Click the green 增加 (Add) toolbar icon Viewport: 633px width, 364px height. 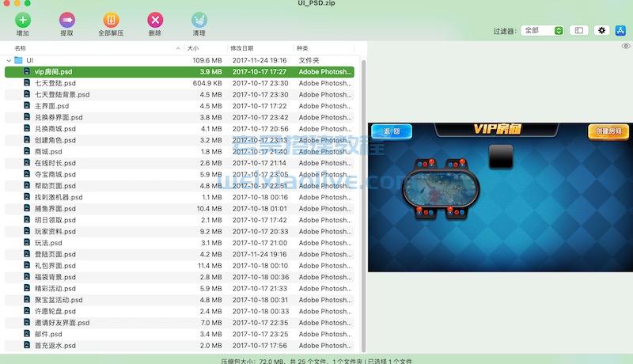pos(23,20)
